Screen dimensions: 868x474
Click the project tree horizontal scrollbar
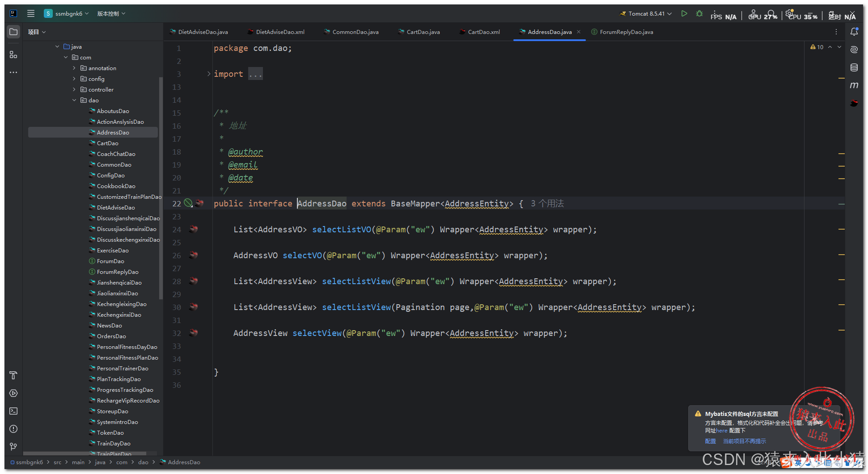[x=85, y=454]
